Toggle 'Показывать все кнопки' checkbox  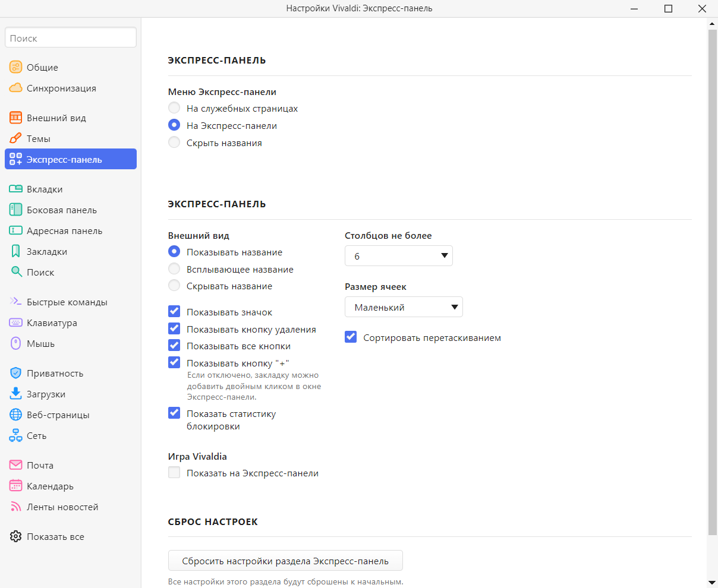click(174, 345)
